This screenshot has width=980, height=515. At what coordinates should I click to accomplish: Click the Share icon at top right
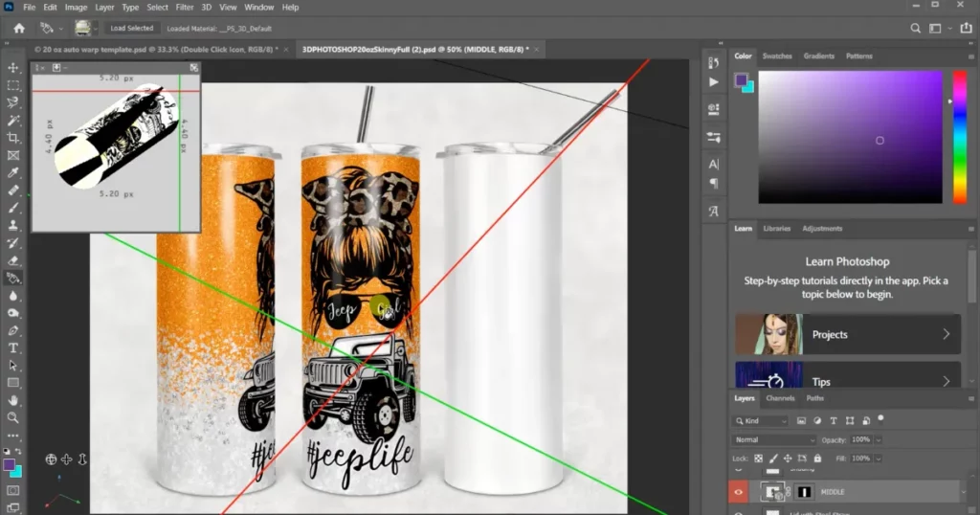(x=967, y=28)
